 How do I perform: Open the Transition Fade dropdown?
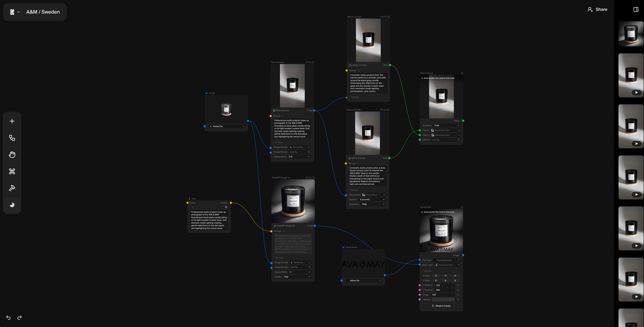[x=446, y=125]
